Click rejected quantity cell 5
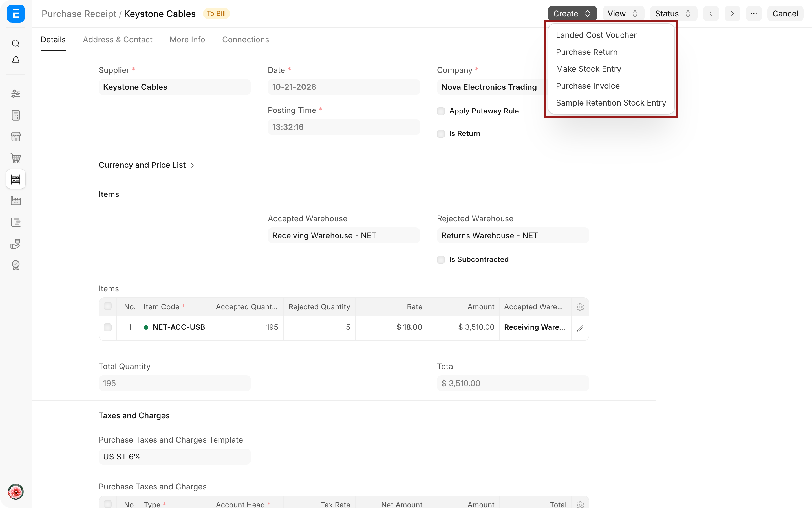The image size is (812, 508). coord(319,327)
